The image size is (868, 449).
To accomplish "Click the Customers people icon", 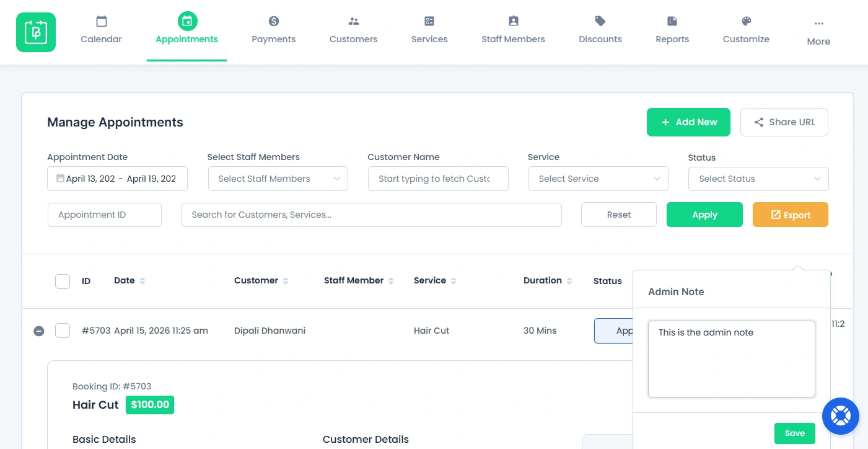I will tap(354, 21).
